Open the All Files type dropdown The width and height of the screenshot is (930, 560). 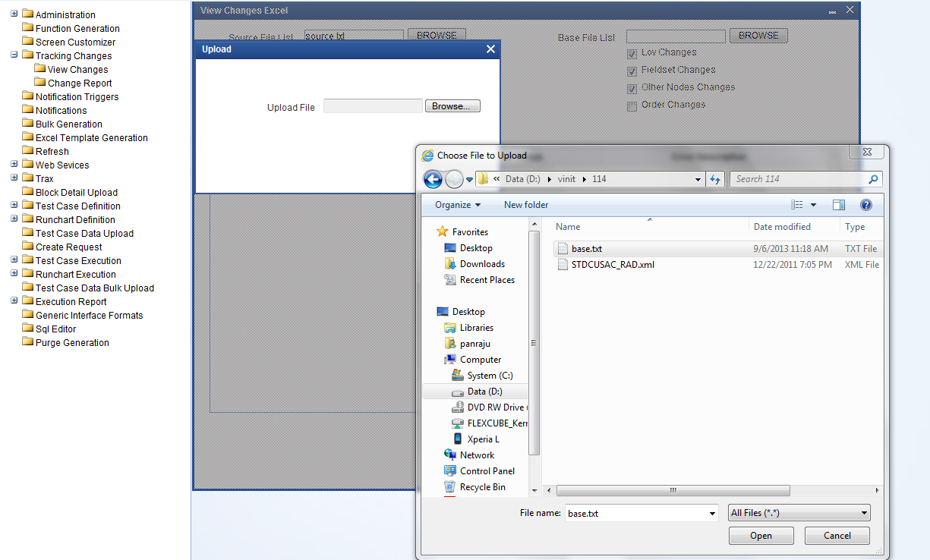[799, 513]
